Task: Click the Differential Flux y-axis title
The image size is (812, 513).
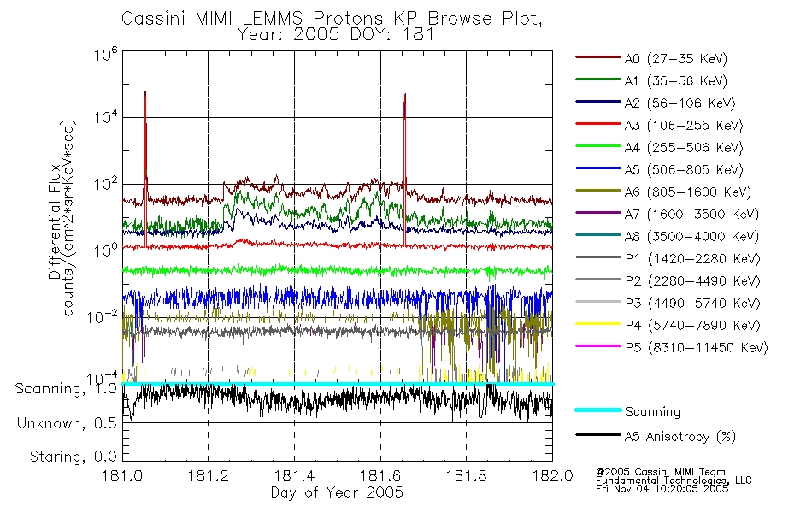Action: pos(54,221)
